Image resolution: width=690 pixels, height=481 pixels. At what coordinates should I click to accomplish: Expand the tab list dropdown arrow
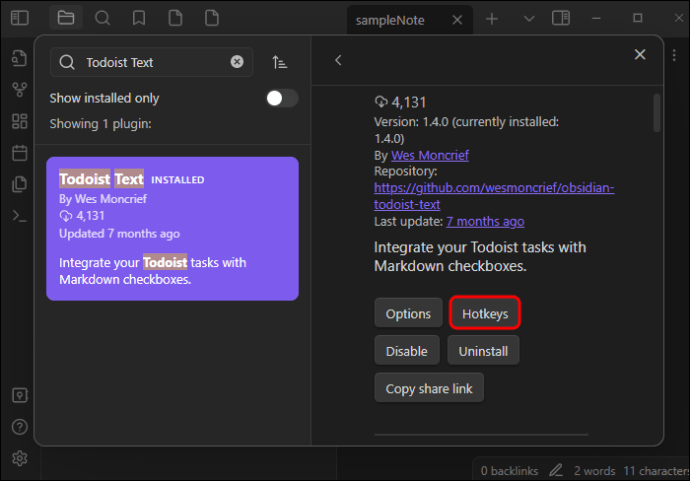tap(529, 18)
